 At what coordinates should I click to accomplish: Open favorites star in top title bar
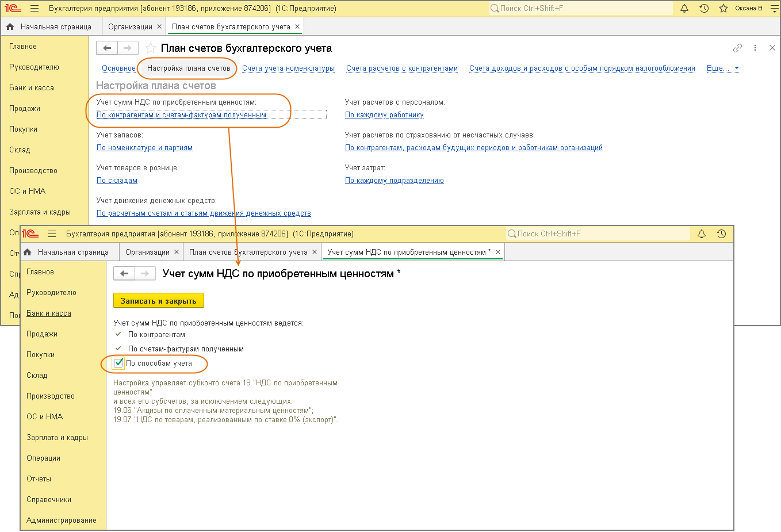[x=723, y=9]
